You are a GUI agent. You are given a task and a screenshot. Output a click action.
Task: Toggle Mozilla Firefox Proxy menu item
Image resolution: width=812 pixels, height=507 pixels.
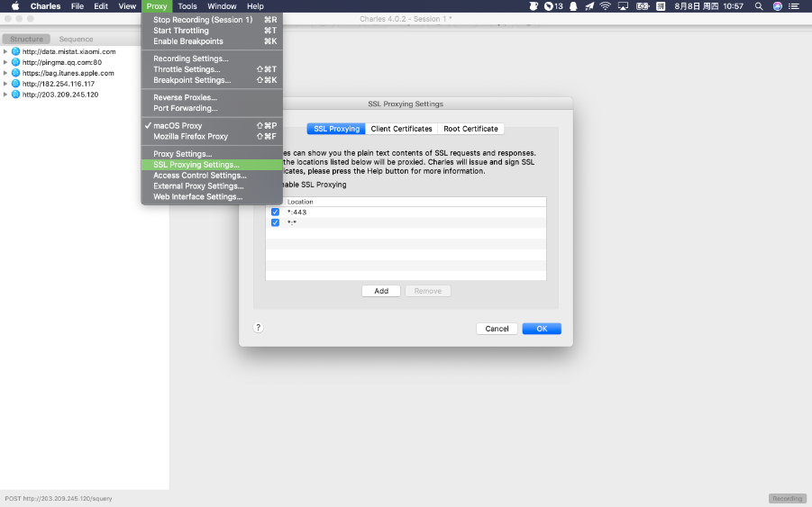[x=212, y=137]
